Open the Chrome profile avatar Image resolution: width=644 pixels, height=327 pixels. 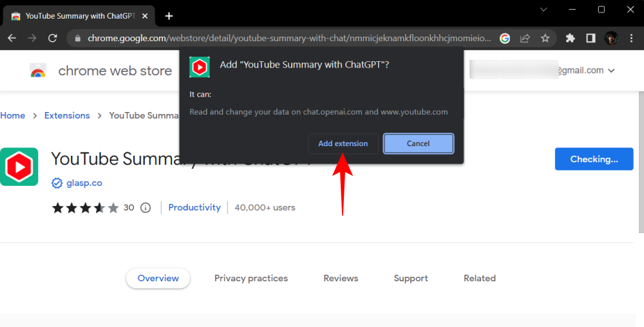(611, 38)
